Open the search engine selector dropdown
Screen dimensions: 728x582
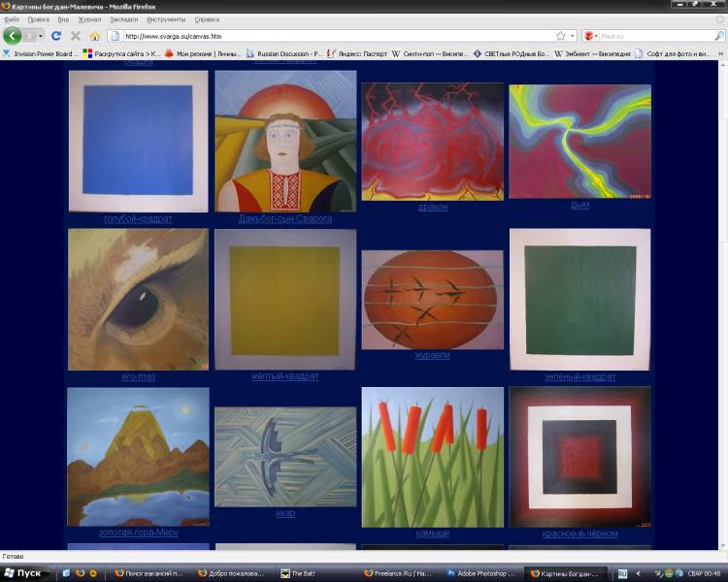[x=591, y=36]
